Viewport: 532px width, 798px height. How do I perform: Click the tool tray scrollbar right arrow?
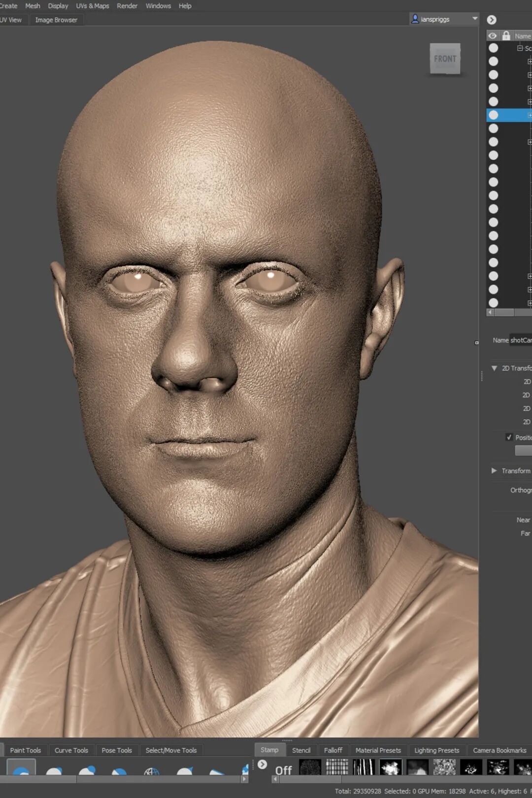244,779
